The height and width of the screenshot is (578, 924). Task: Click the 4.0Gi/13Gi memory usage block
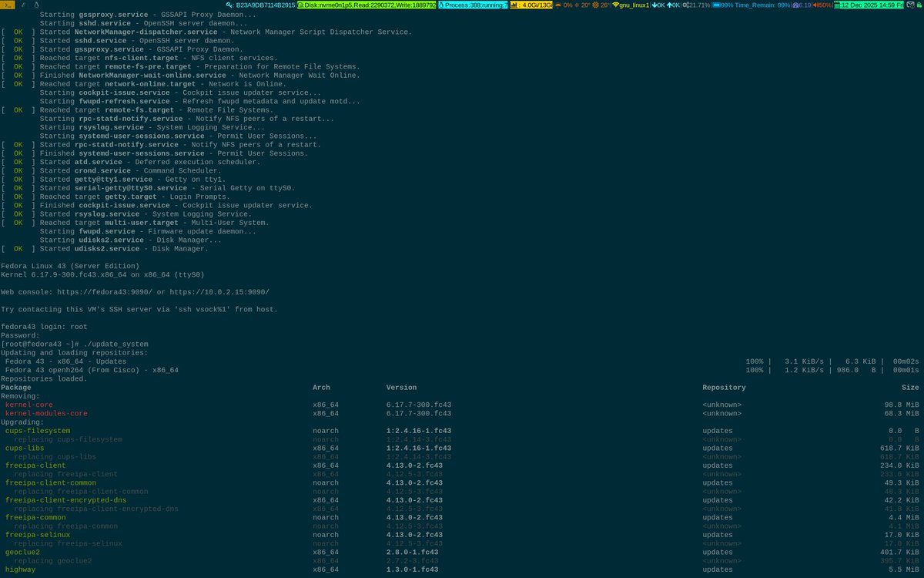(x=531, y=5)
